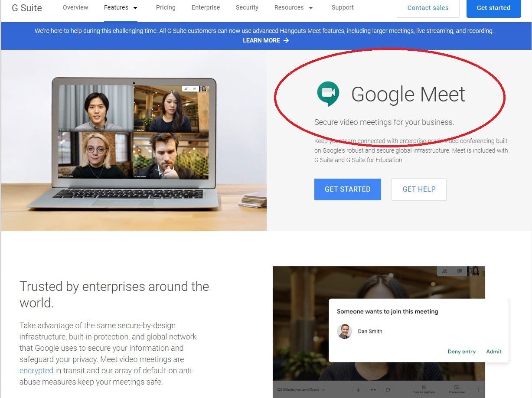The height and width of the screenshot is (398, 532).
Task: Expand the Q2 Milestones and Goals chevron
Action: [323, 390]
